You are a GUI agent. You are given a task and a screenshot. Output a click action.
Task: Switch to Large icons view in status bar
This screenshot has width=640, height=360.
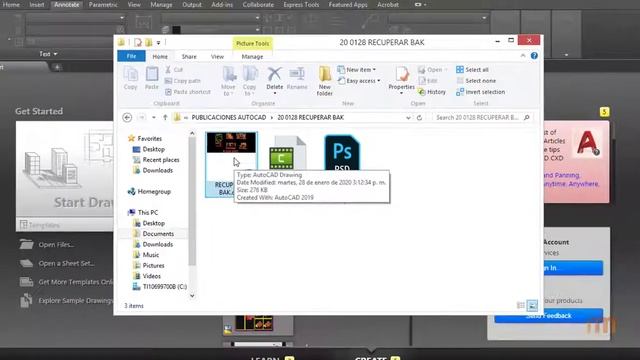pyautogui.click(x=532, y=305)
